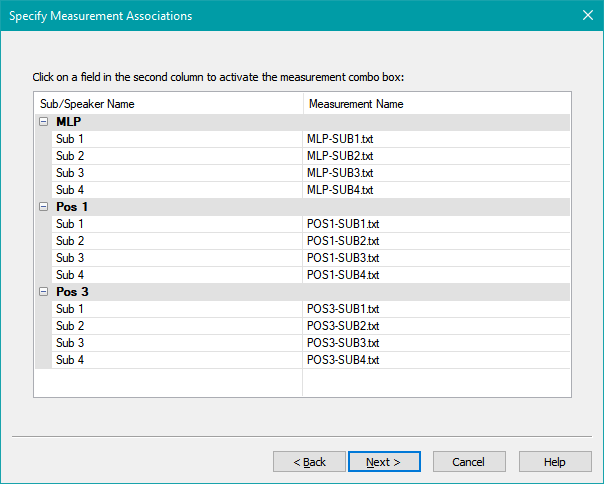Open the POS3-SUB3.txt measurement cell

436,343
